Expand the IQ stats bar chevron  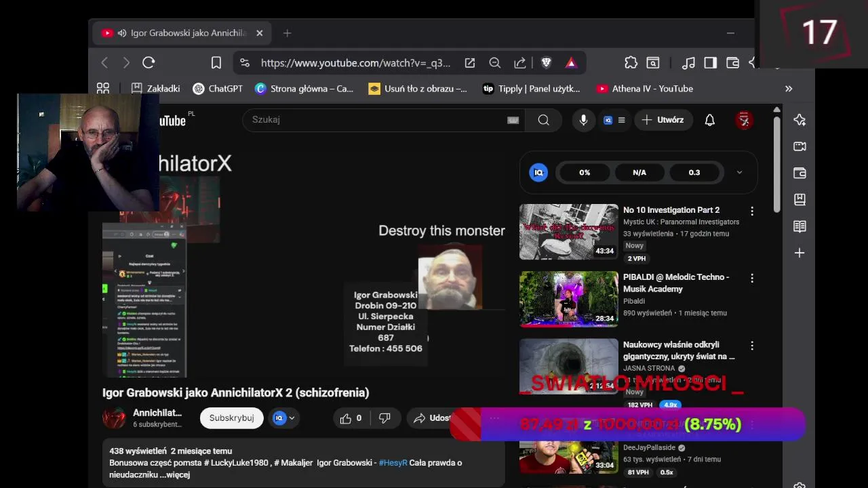click(739, 172)
